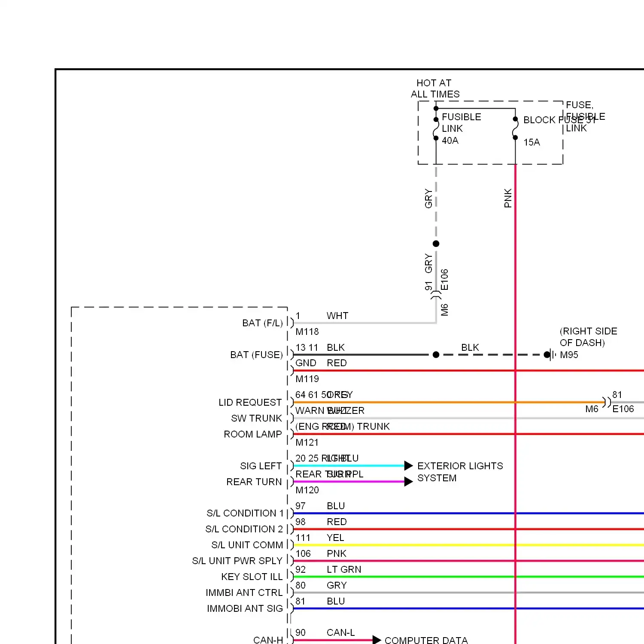Click pin number "97"
644x644 pixels.
coord(301,506)
